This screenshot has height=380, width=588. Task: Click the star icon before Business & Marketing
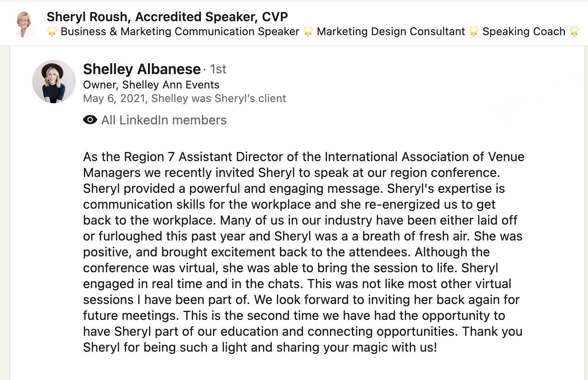(52, 31)
